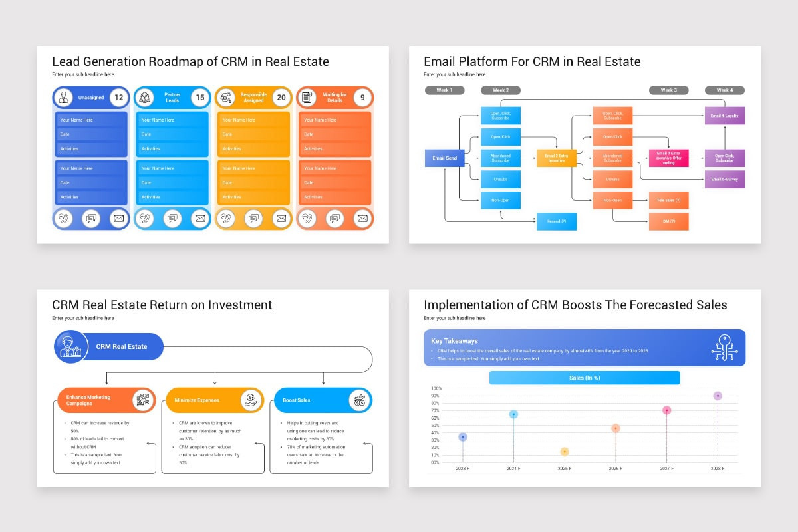Click the blue Non-Open box

point(501,200)
